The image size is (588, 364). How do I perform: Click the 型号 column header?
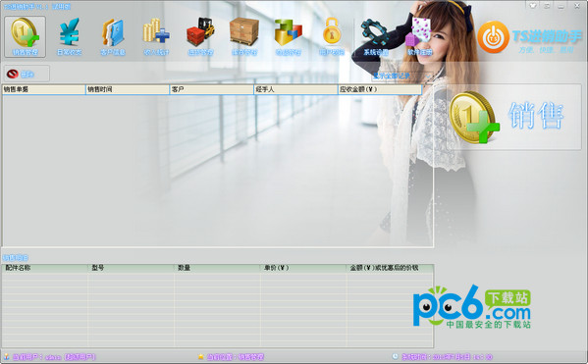coord(132,268)
